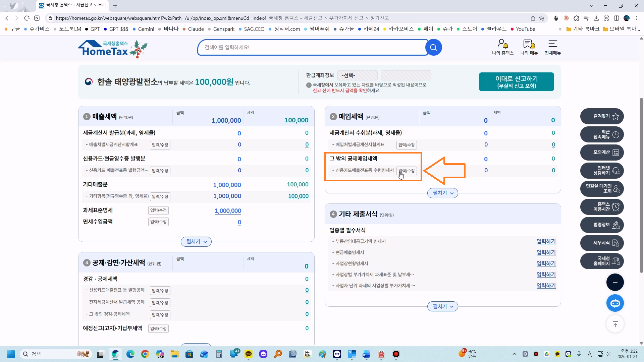
Task: Expand 매출세액 section with 펼치기
Action: (x=196, y=242)
